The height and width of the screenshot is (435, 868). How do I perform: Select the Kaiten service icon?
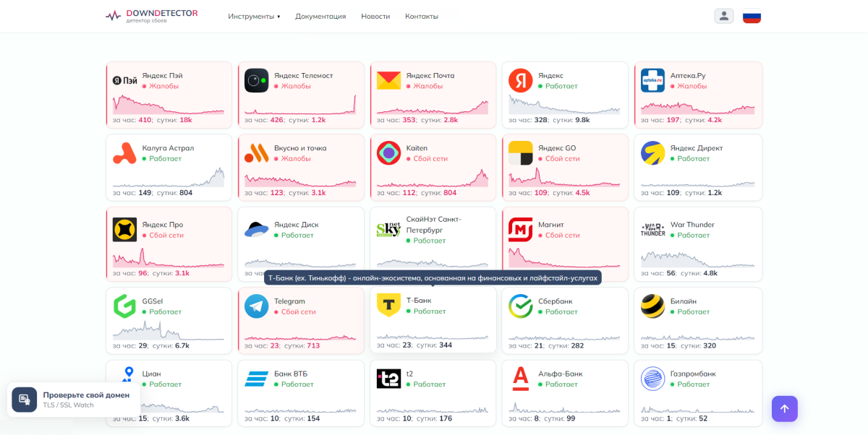coord(388,153)
